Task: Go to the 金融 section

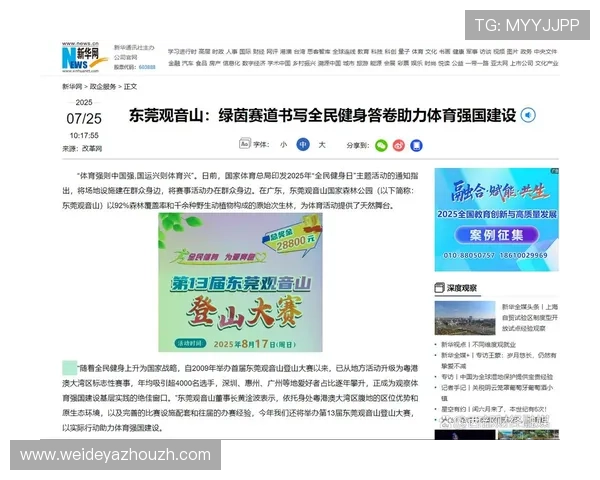Action: (x=173, y=63)
